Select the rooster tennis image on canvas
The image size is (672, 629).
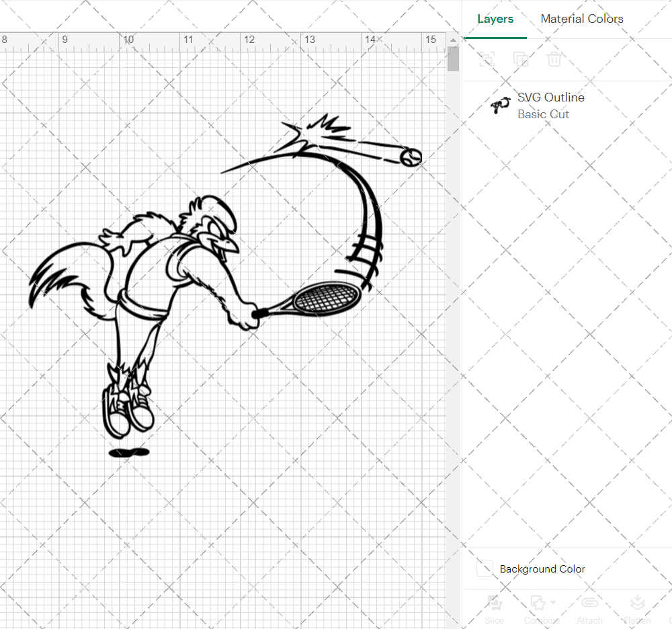click(x=225, y=286)
